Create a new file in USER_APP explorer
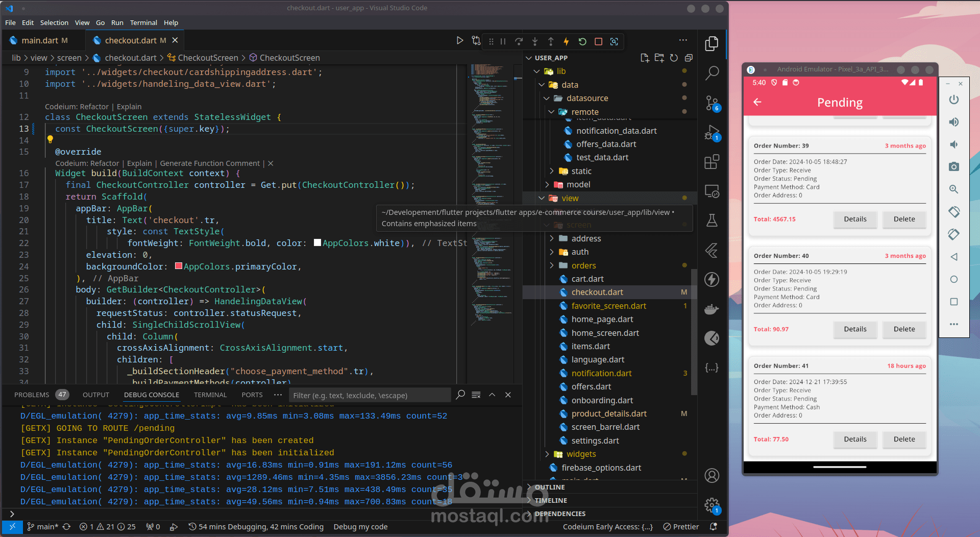The width and height of the screenshot is (980, 537). pyautogui.click(x=645, y=58)
